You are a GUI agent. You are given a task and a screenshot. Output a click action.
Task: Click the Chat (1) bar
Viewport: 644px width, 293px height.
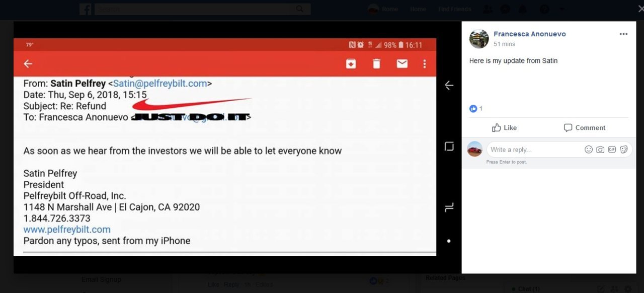529,289
